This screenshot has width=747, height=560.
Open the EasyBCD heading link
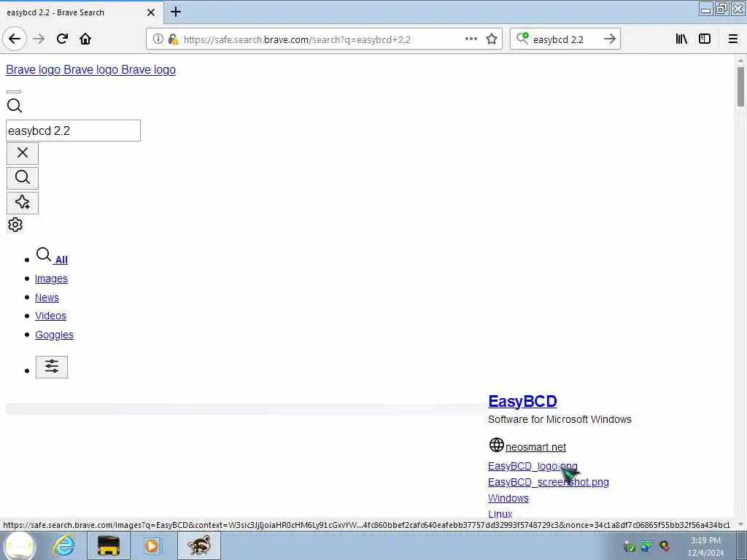(522, 401)
